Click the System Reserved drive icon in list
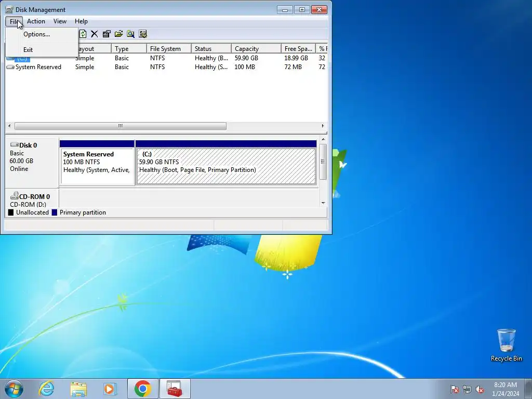532x399 pixels. (10, 67)
